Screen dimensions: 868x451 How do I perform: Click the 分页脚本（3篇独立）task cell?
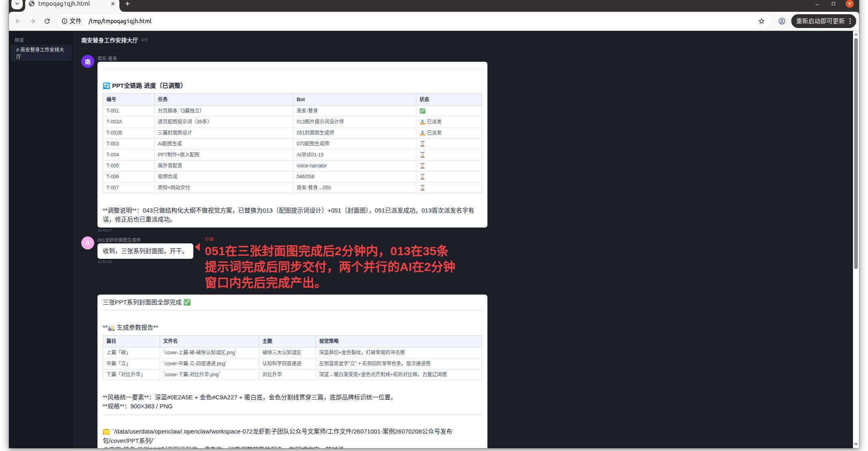tap(224, 111)
